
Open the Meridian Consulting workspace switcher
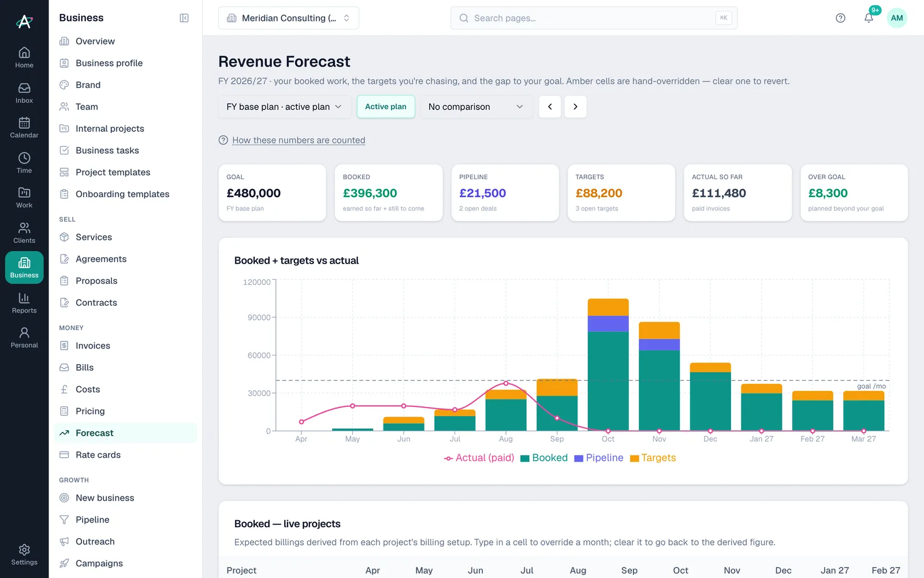pyautogui.click(x=289, y=18)
